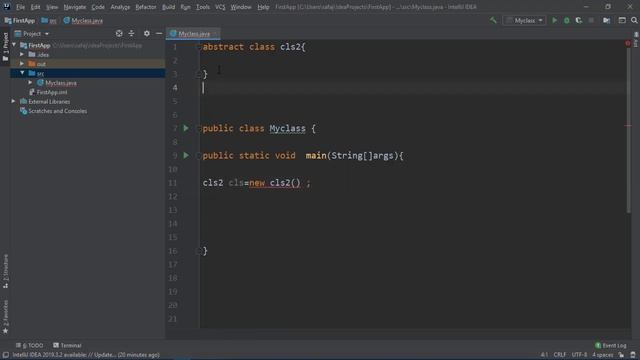
Task: Click the 4 spaces indent setting
Action: [602, 355]
